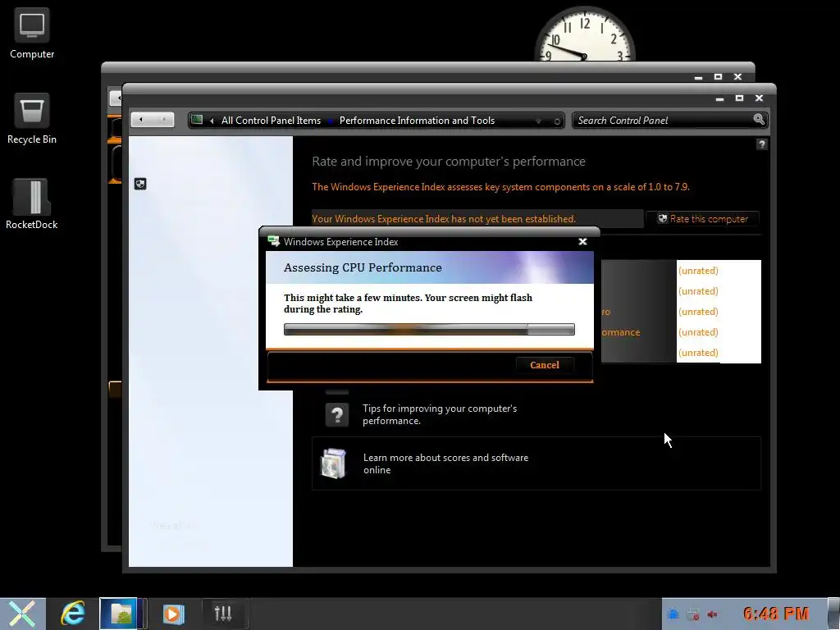Open the mixer sliders taskbar icon
The image size is (840, 630).
click(x=223, y=614)
